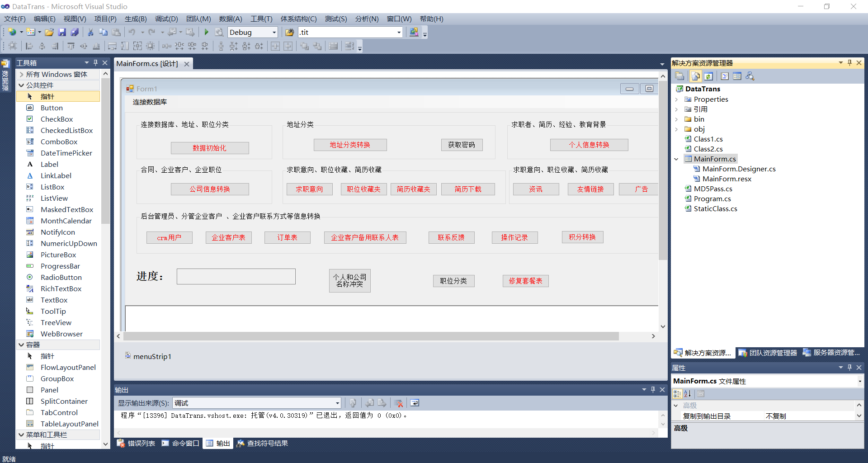This screenshot has width=868, height=463.
Task: Click Clear All icon in Output panel
Action: [398, 403]
